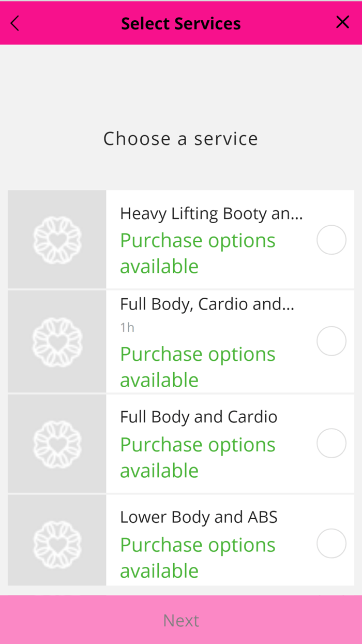
Task: Click the heart wreath icon for Heavy Lifting Booty
Action: pyautogui.click(x=56, y=239)
